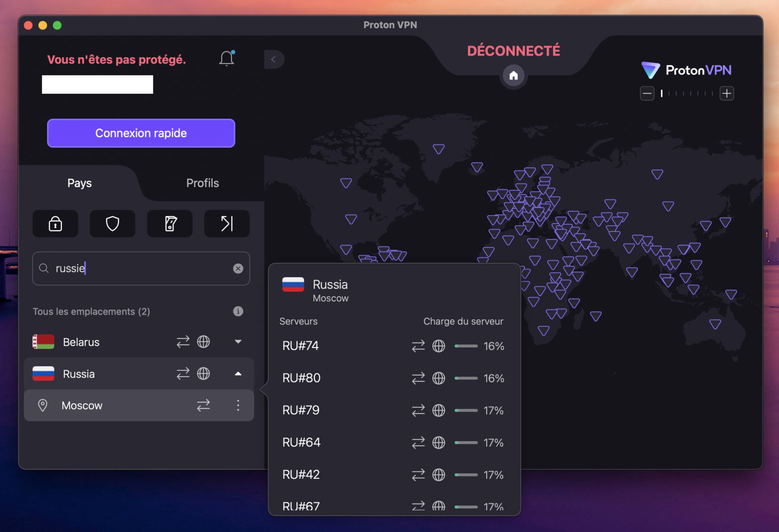
Task: Click the Charge du serveur header
Action: point(463,321)
